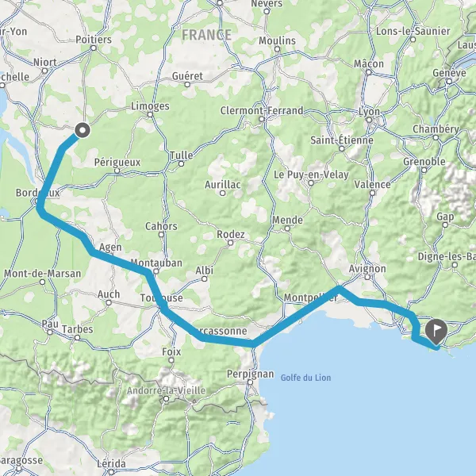Select the Périgueux city label
The height and width of the screenshot is (476, 476).
(x=117, y=163)
